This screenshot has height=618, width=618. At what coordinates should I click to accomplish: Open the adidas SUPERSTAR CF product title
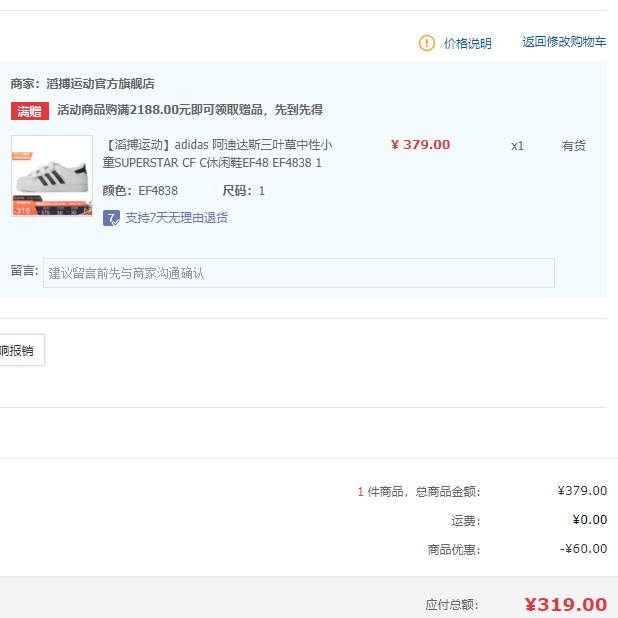click(x=217, y=153)
